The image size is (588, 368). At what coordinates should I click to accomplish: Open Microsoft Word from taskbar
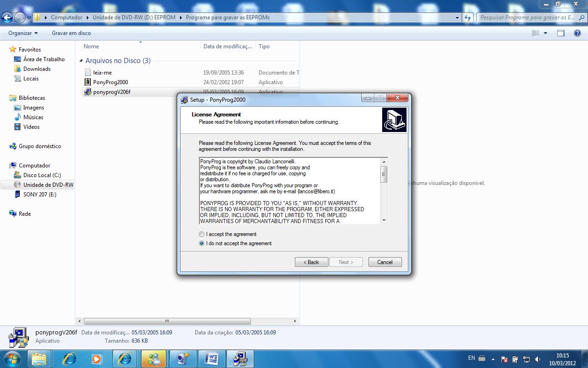[x=211, y=358]
